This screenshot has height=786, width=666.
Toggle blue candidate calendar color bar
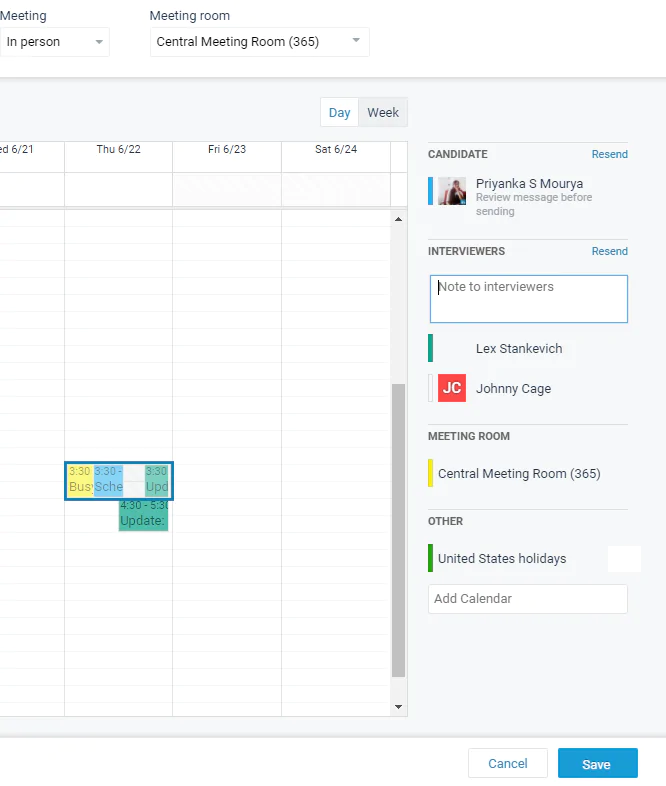(x=430, y=191)
